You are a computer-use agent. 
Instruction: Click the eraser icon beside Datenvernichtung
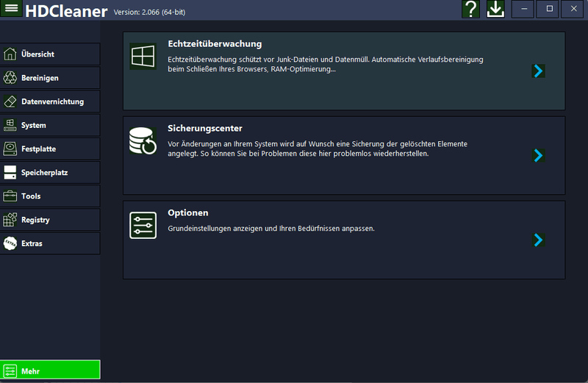10,101
